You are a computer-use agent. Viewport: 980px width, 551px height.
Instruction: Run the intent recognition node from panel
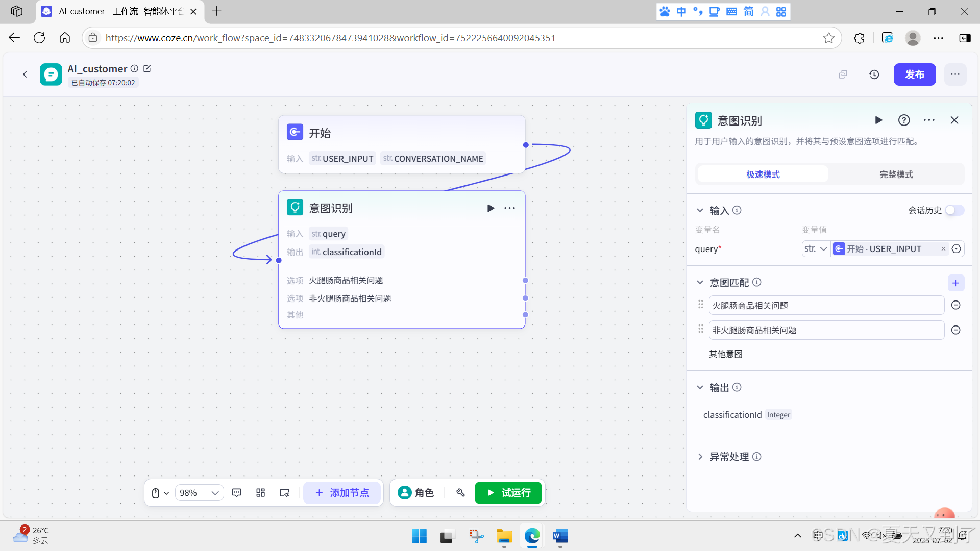(x=878, y=120)
